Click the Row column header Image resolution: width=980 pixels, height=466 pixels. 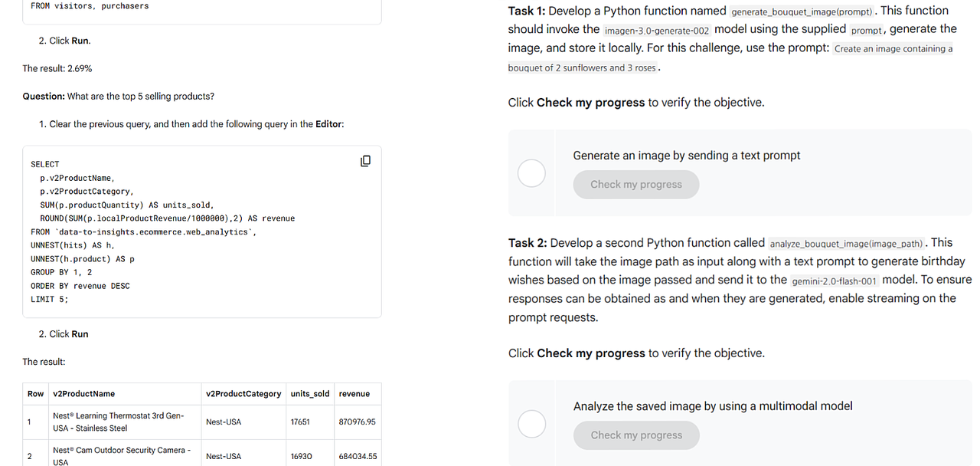[x=35, y=394]
